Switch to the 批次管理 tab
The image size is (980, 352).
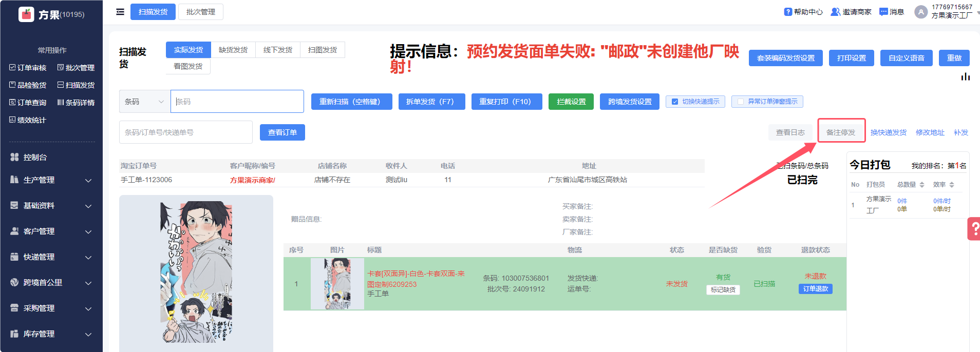[200, 12]
